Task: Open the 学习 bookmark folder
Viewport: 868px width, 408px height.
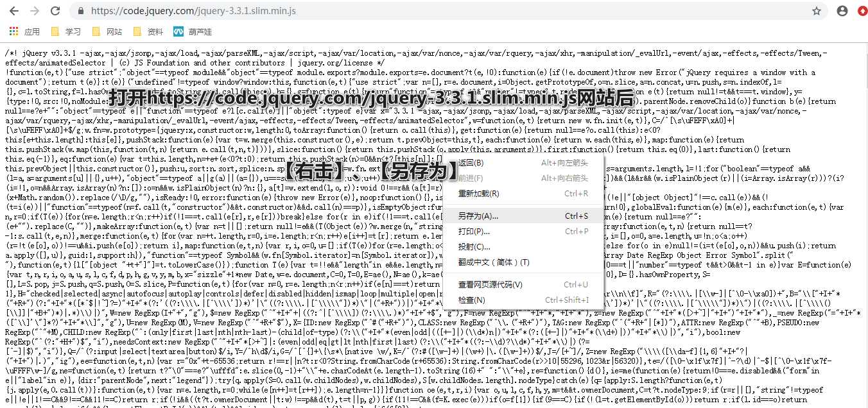Action: tap(65, 31)
